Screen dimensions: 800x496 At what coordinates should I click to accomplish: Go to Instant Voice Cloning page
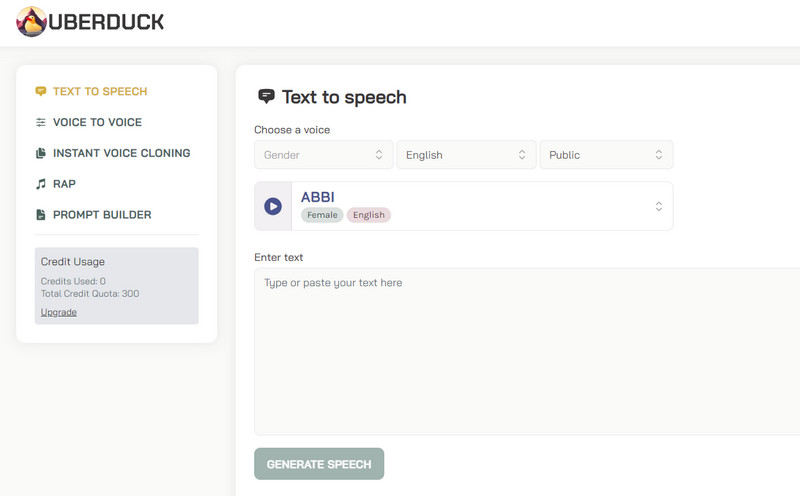(x=121, y=153)
